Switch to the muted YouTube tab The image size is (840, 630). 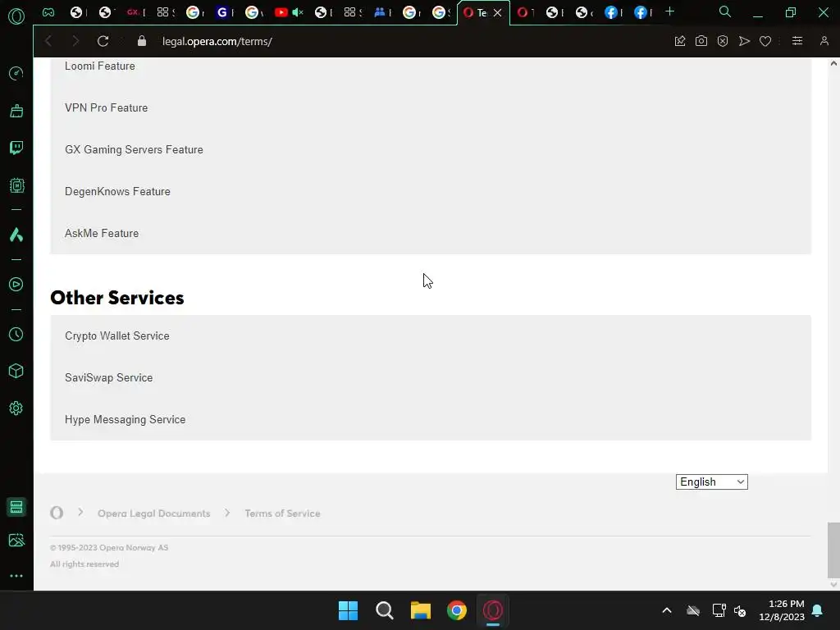[290, 12]
